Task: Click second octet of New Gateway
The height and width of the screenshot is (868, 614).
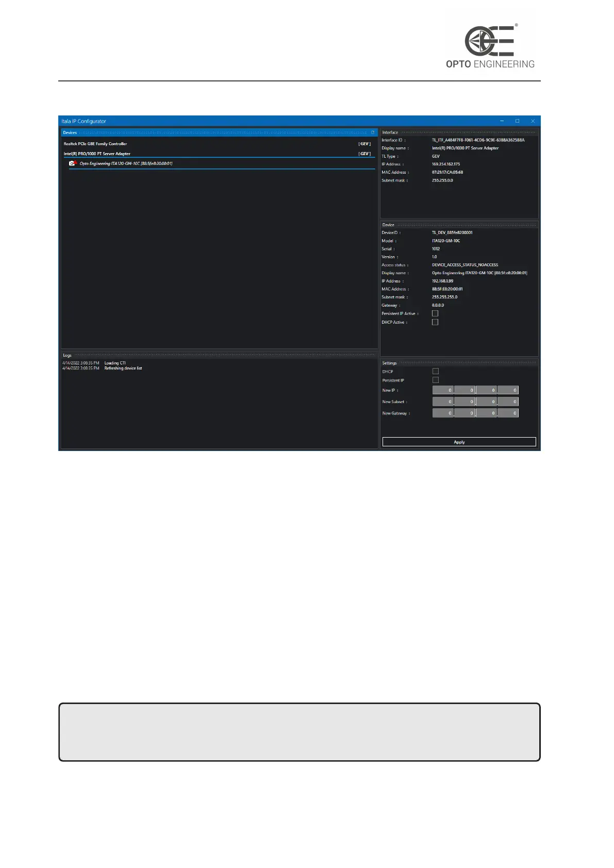Action: coord(464,413)
